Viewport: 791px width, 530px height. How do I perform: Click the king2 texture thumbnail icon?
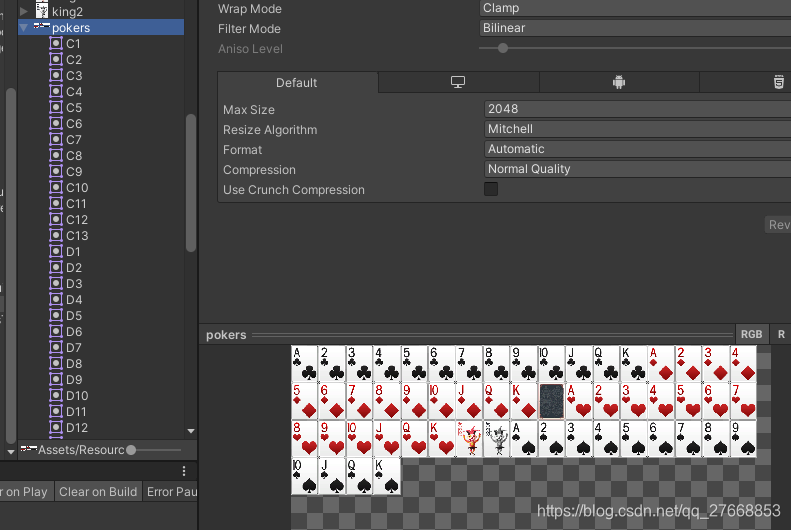point(42,10)
